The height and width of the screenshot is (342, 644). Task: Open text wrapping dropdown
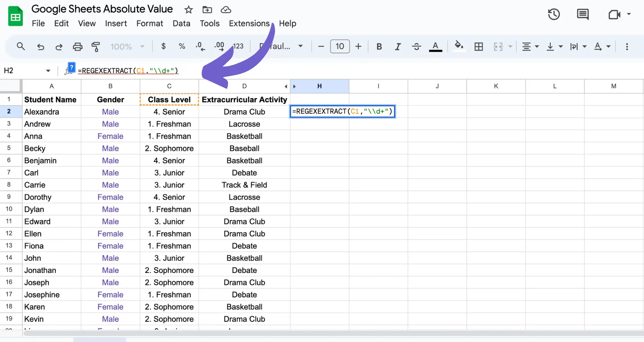pyautogui.click(x=578, y=47)
